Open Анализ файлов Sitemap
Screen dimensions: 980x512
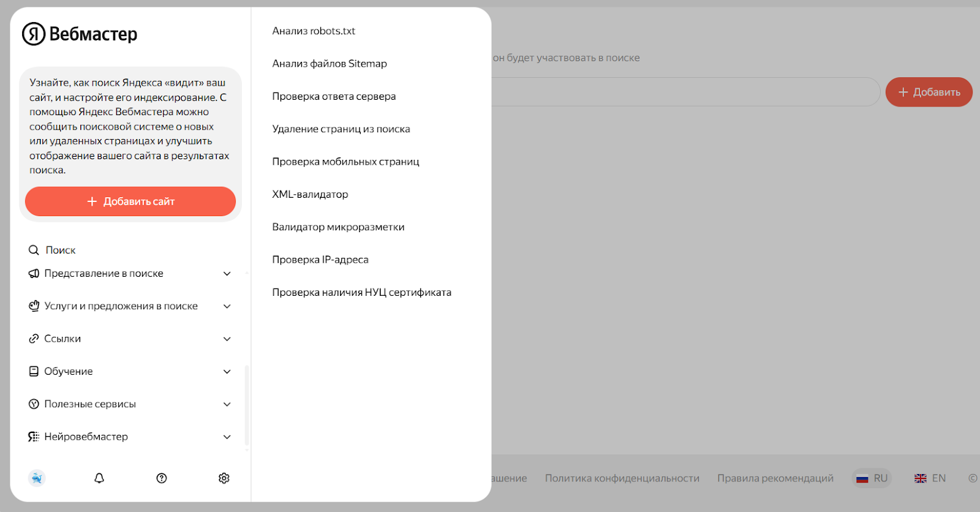pyautogui.click(x=330, y=64)
